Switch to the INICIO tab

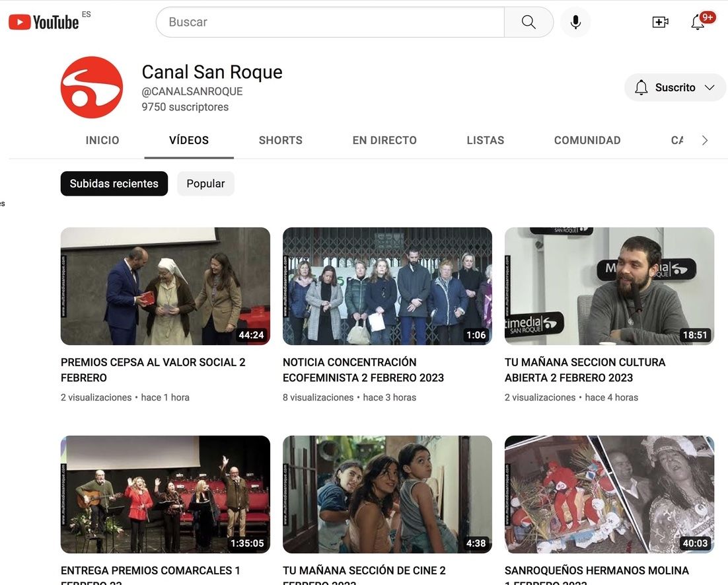102,140
